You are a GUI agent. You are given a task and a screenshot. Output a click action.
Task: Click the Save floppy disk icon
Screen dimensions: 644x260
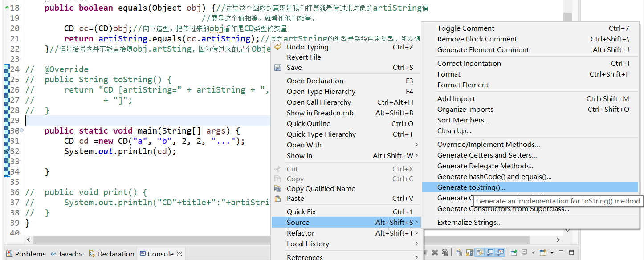[278, 68]
